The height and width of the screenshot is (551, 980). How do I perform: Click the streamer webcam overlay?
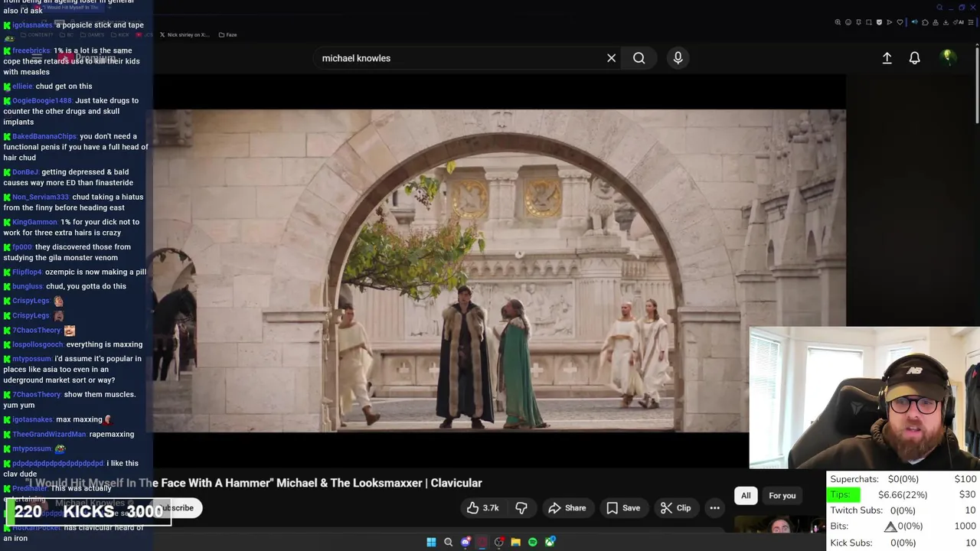tap(864, 398)
